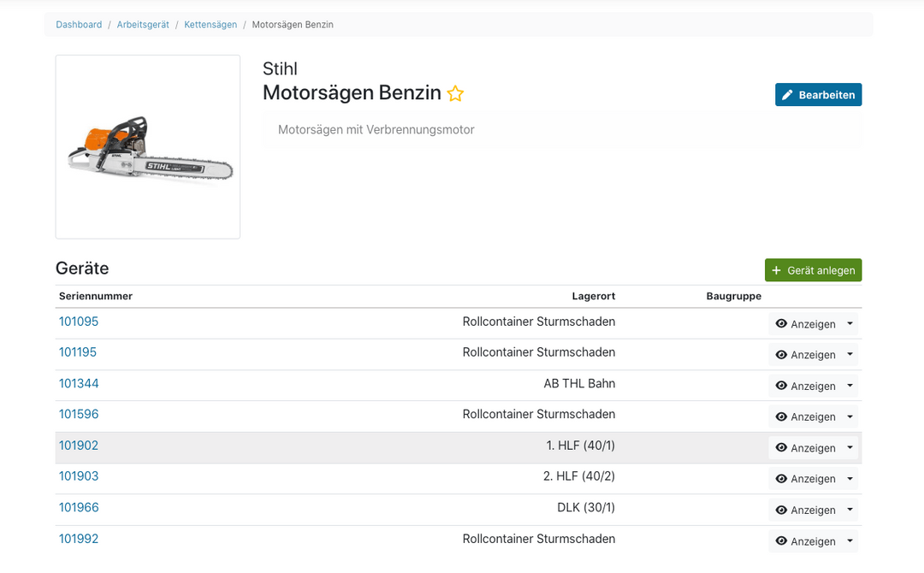Click Anzeigen for device 101596
This screenshot has width=924, height=573.
coord(805,416)
